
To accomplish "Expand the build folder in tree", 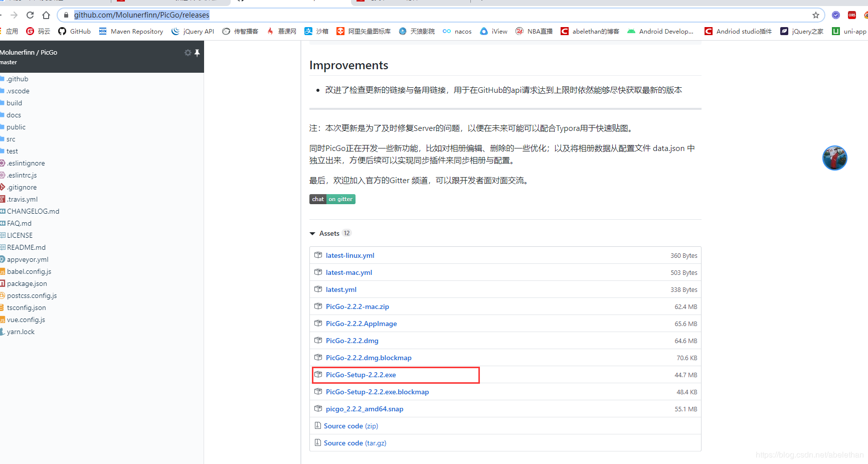I will tap(12, 103).
